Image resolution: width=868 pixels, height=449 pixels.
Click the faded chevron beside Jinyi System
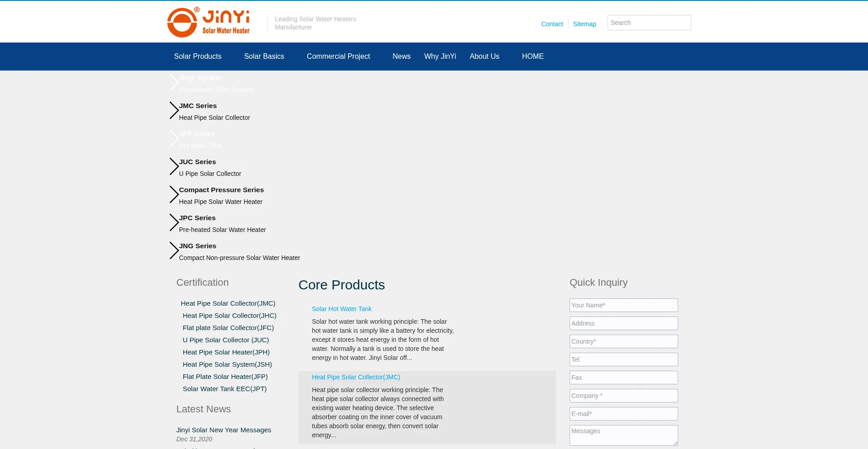174,82
